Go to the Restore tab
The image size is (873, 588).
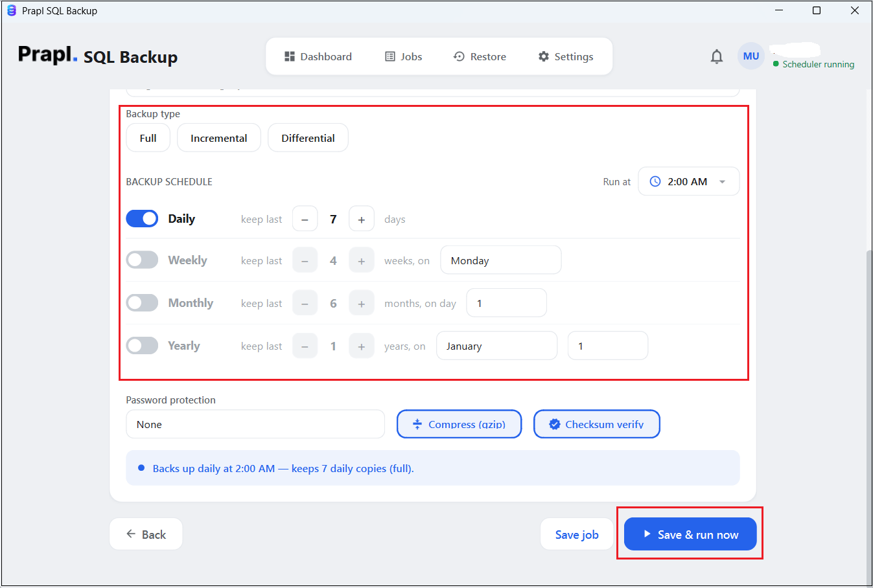click(480, 56)
